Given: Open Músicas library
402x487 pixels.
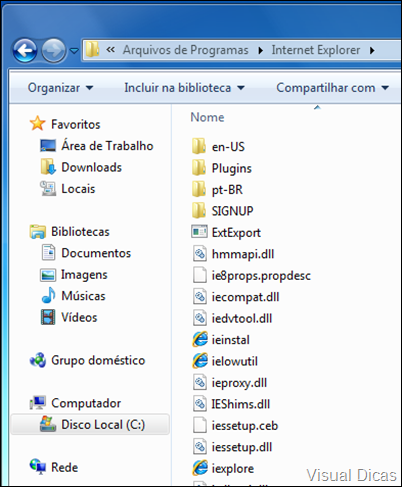Looking at the screenshot, I should point(83,296).
